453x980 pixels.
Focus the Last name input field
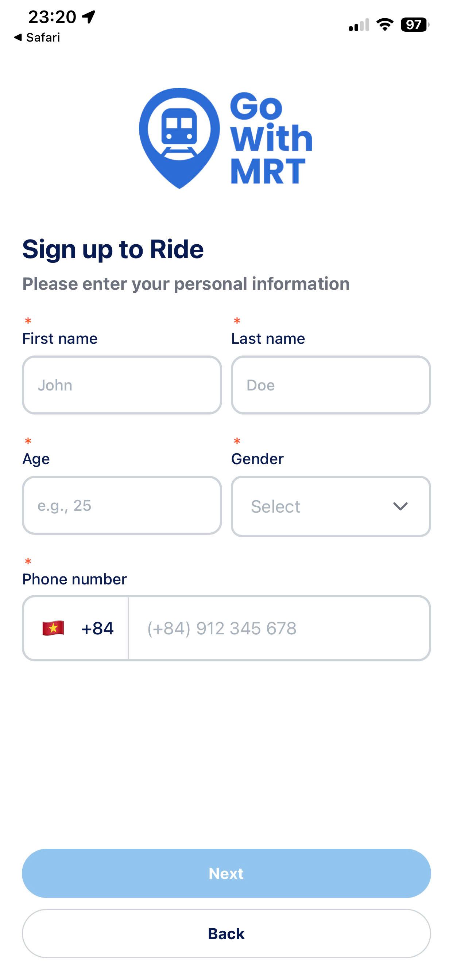[330, 385]
